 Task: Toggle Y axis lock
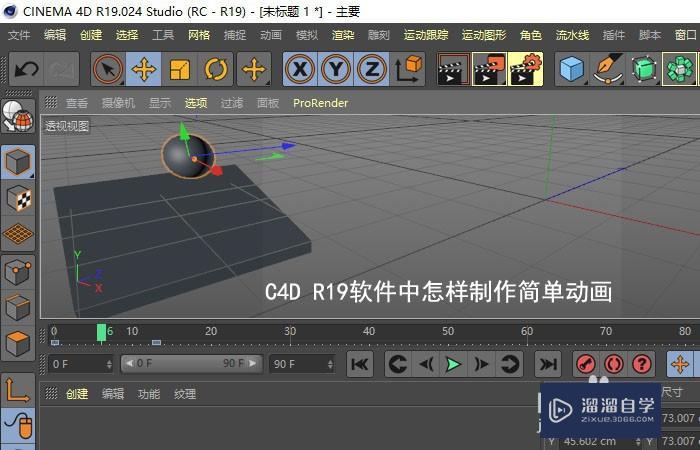336,69
